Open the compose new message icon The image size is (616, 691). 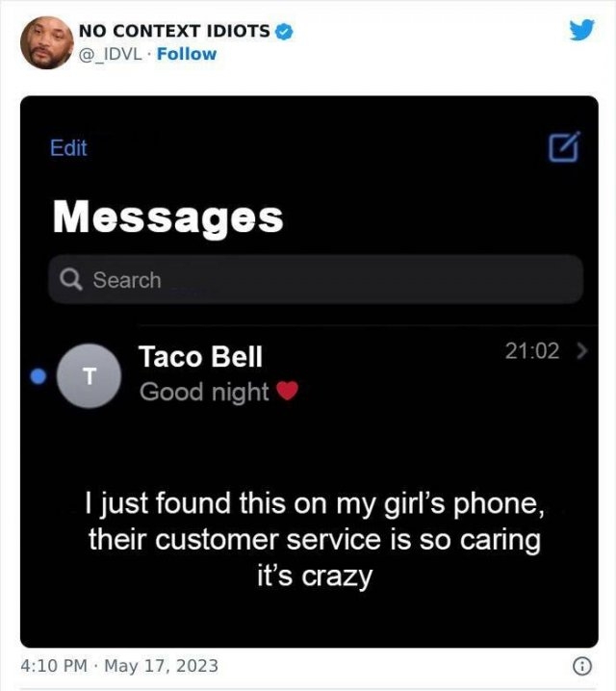click(564, 146)
